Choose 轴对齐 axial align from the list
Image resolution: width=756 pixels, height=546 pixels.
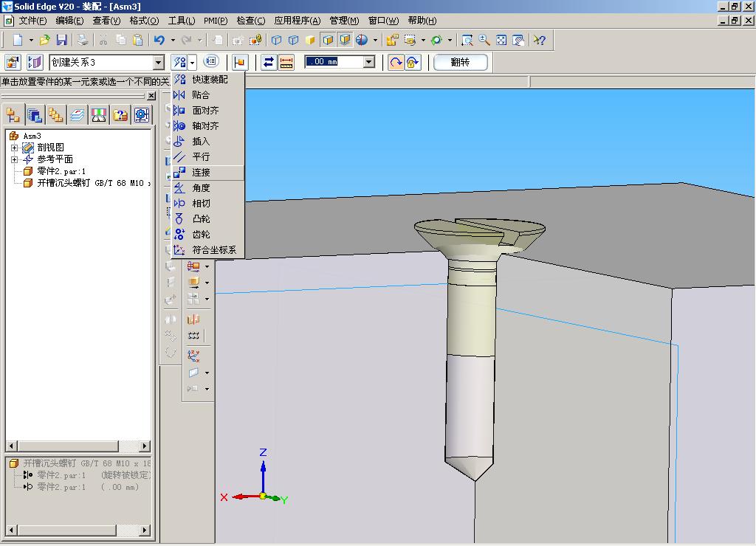coord(205,126)
